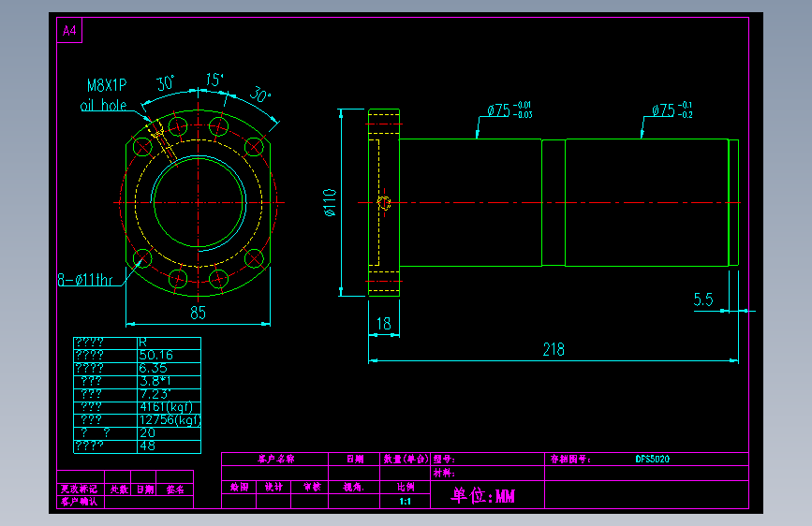Click the 绘图 title block cell
This screenshot has height=526, width=812.
239,488
